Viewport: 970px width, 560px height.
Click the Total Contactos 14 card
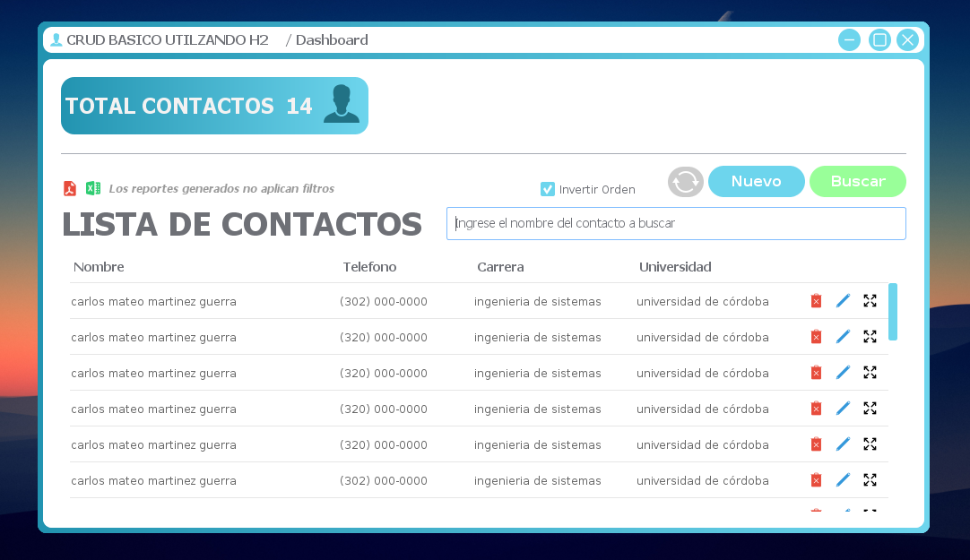214,106
